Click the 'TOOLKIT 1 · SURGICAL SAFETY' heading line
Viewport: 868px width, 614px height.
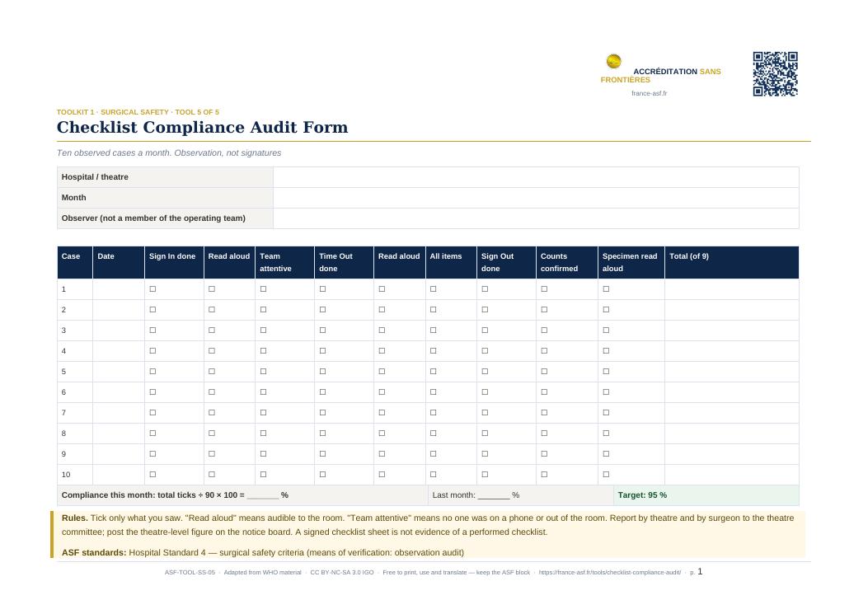click(x=138, y=112)
